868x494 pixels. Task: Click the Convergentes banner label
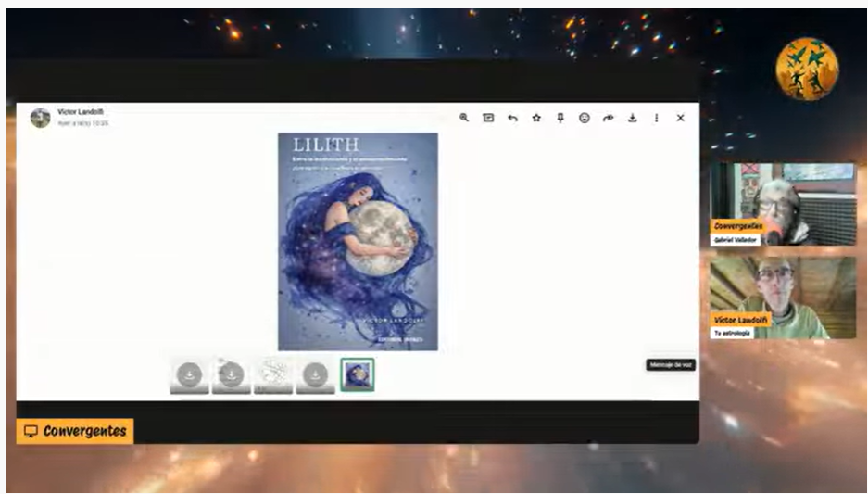coord(75,431)
